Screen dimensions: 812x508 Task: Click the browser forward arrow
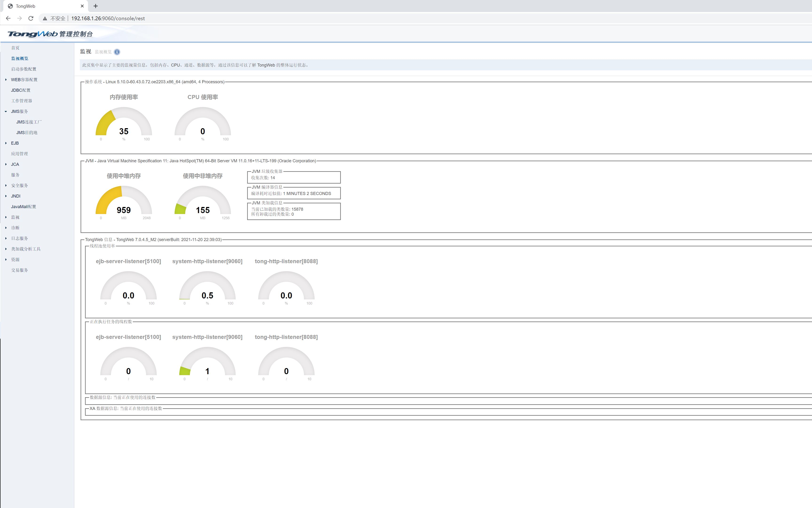(x=20, y=19)
